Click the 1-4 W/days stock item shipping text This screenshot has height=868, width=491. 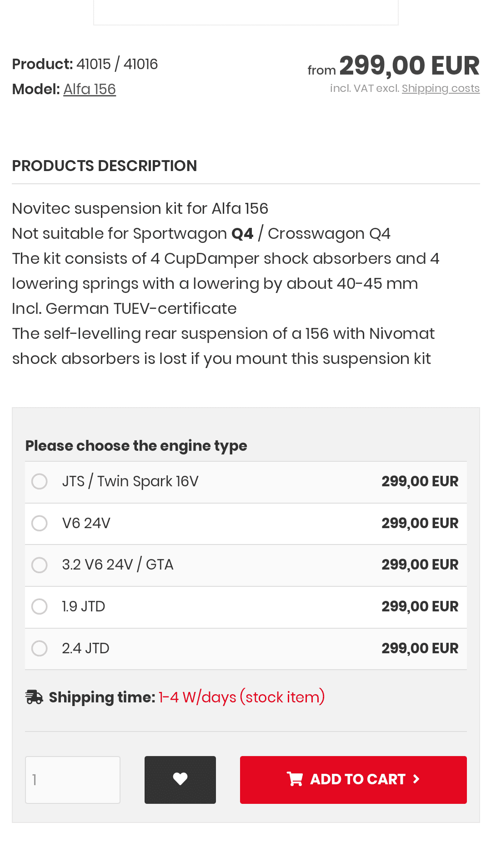[242, 697]
